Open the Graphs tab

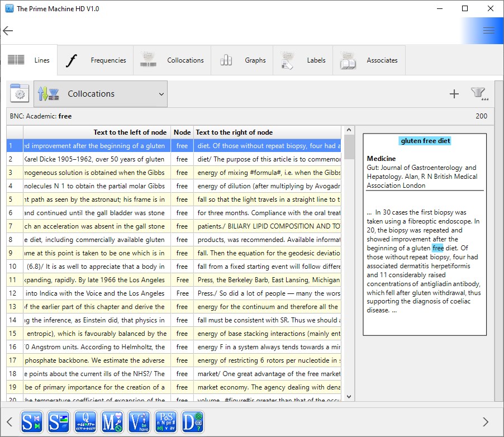pos(242,60)
